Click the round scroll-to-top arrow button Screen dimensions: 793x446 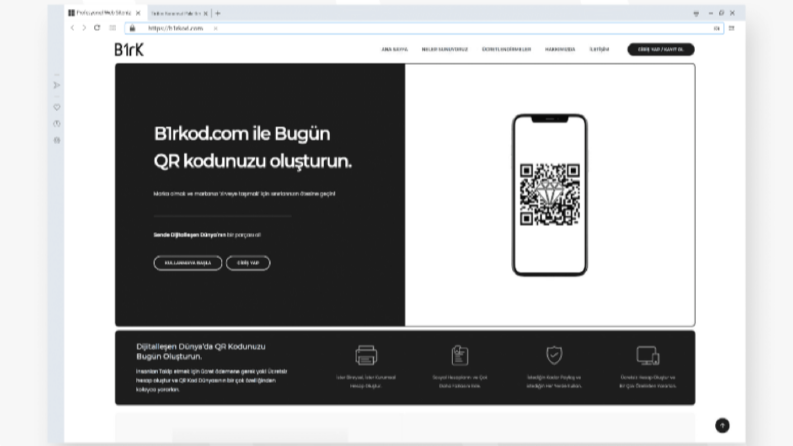[722, 425]
